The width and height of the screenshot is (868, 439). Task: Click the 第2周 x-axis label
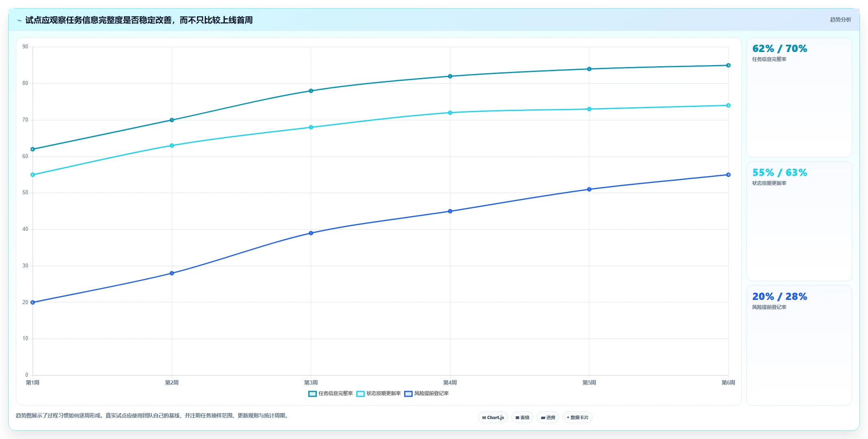(172, 382)
